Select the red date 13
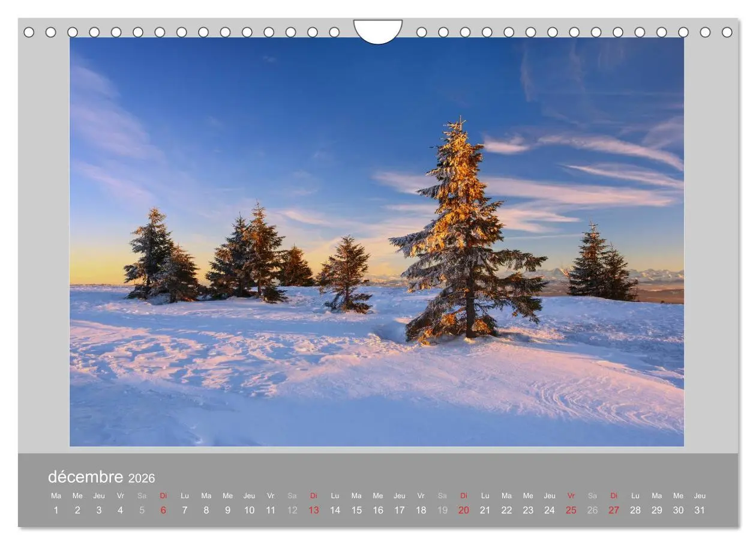 click(x=313, y=510)
